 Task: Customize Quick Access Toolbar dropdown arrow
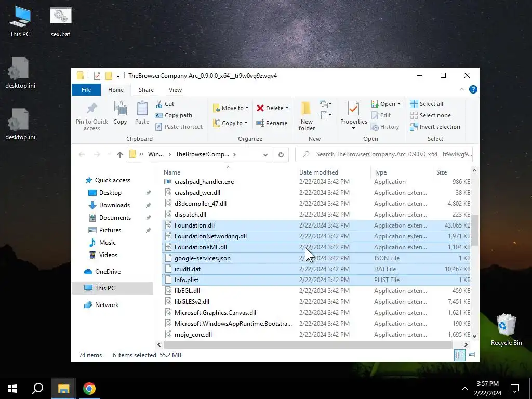pos(118,76)
